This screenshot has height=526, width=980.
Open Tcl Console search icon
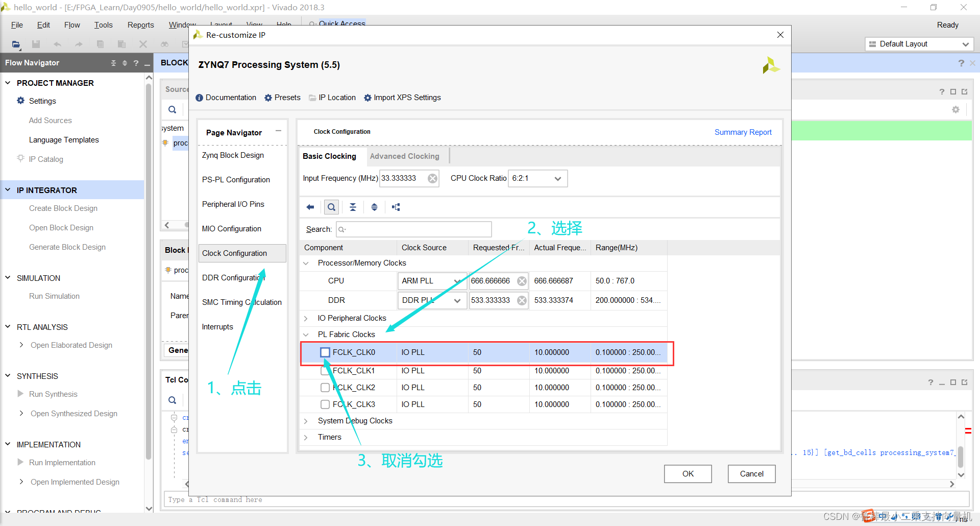point(173,400)
